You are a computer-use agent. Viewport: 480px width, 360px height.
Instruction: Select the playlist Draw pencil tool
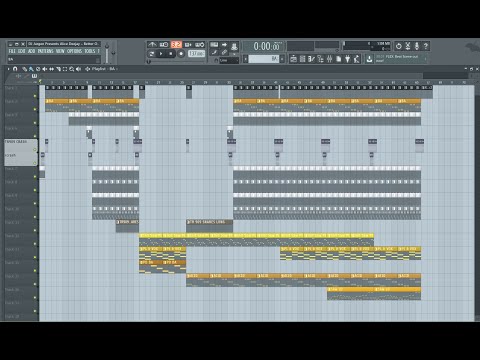[25, 69]
